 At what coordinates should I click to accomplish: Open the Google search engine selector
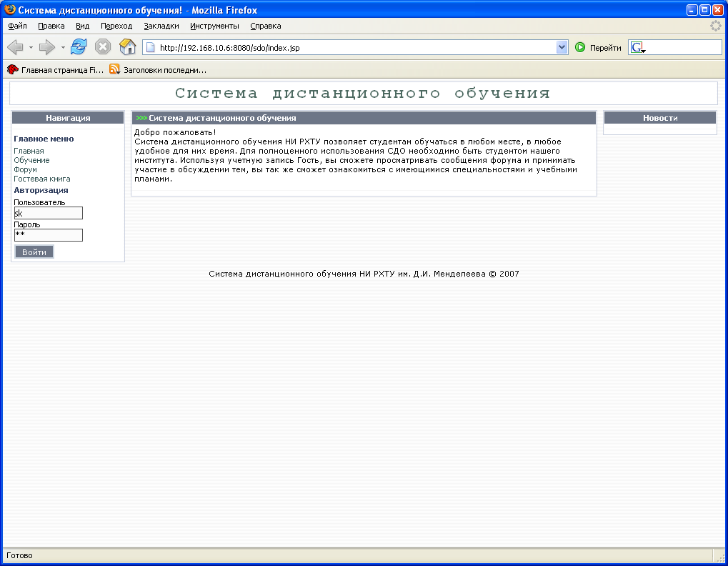click(x=638, y=47)
